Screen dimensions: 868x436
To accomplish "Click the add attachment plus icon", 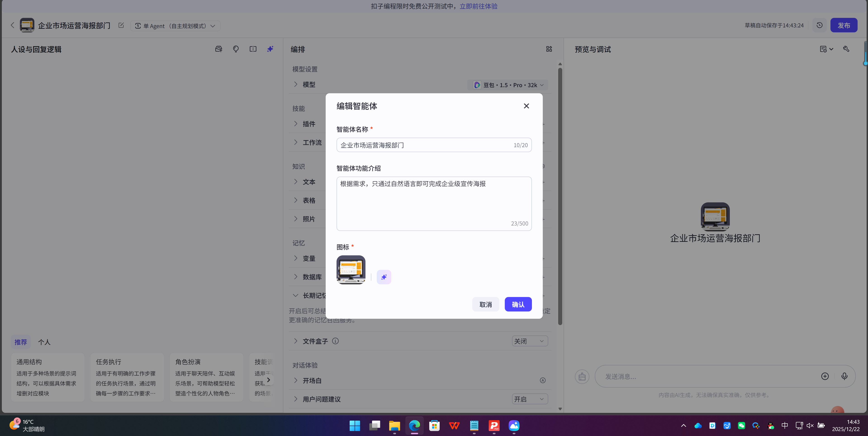I will coord(825,376).
